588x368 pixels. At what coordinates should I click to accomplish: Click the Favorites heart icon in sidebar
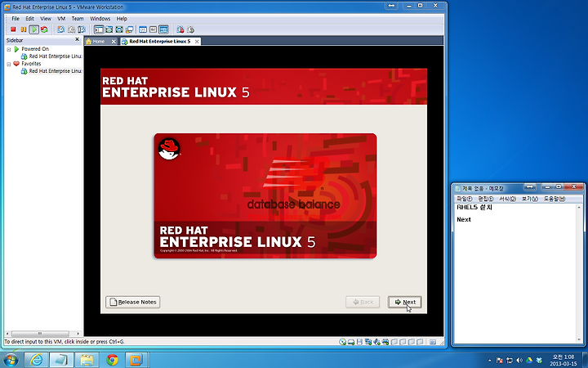[x=16, y=64]
